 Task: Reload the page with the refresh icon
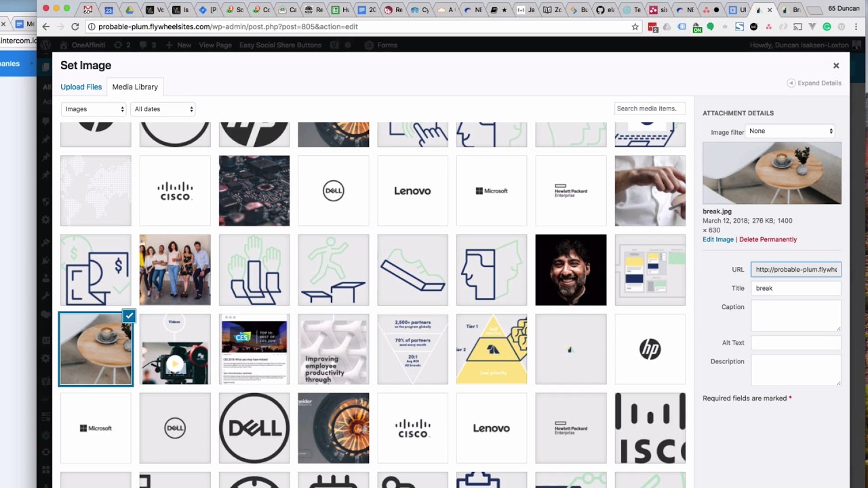coord(75,26)
